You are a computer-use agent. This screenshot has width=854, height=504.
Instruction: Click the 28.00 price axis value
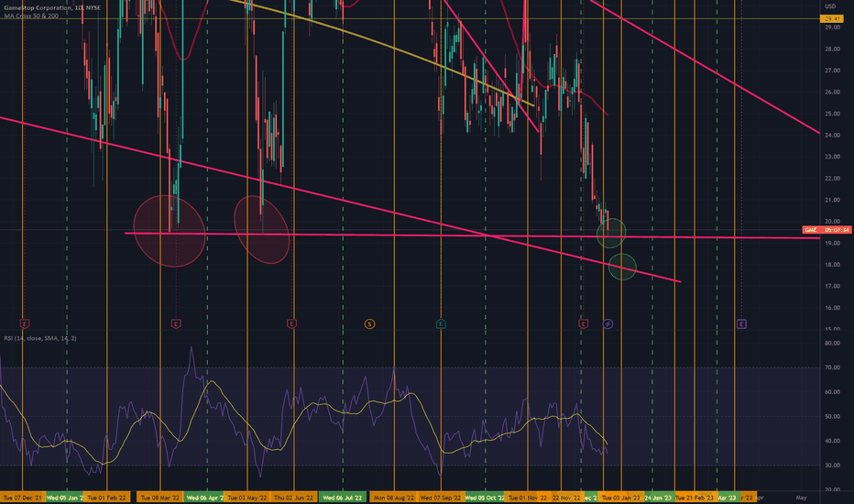(x=832, y=49)
